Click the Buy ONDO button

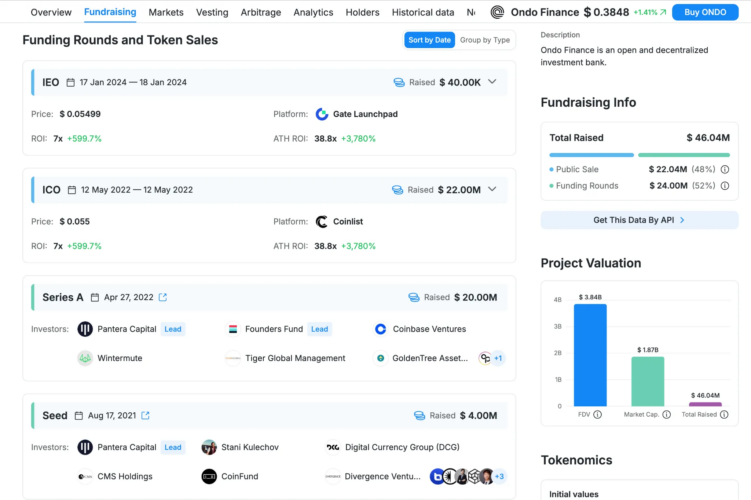[x=705, y=12]
